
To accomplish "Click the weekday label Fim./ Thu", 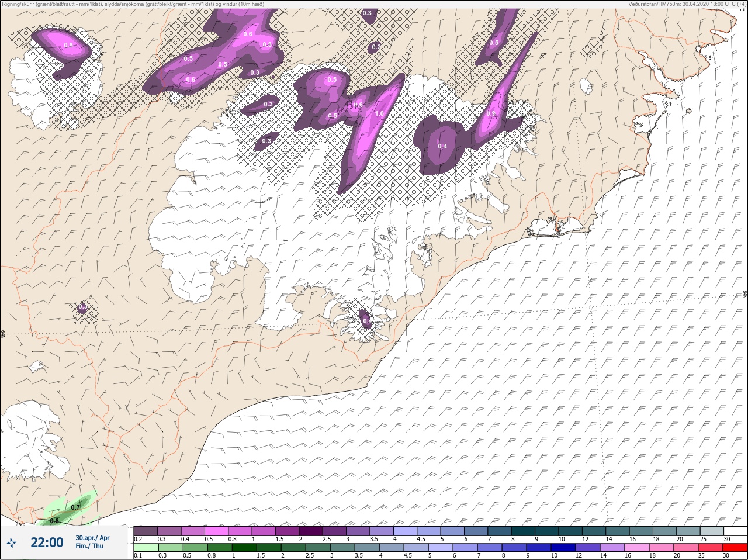I will 89,546.
